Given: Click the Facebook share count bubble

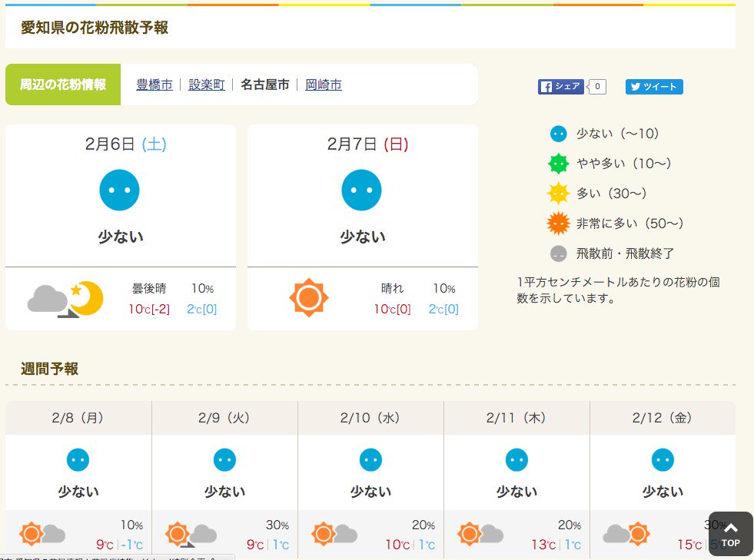Looking at the screenshot, I should click(x=596, y=87).
